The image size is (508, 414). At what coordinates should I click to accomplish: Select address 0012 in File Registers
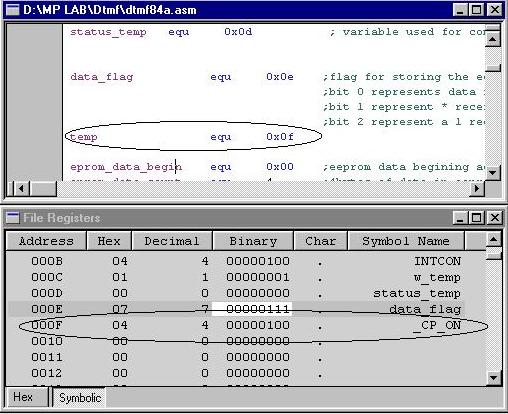click(x=47, y=373)
